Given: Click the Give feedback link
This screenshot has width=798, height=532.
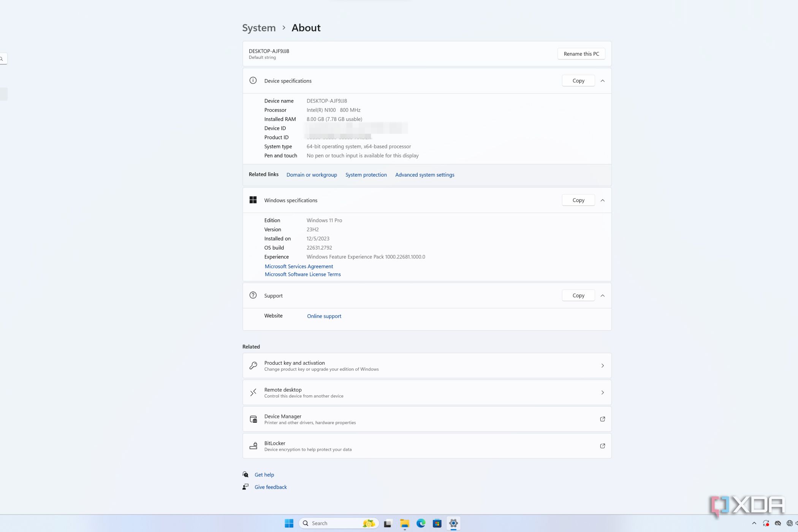Looking at the screenshot, I should [271, 487].
